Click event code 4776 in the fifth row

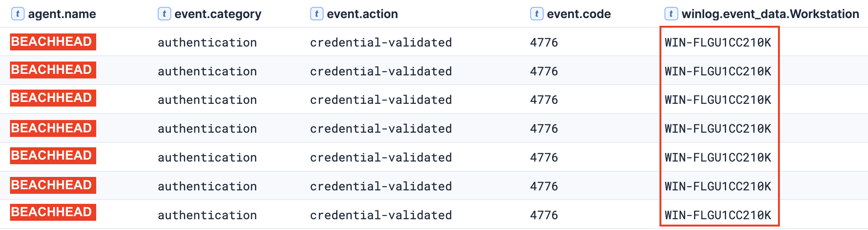coord(544,157)
